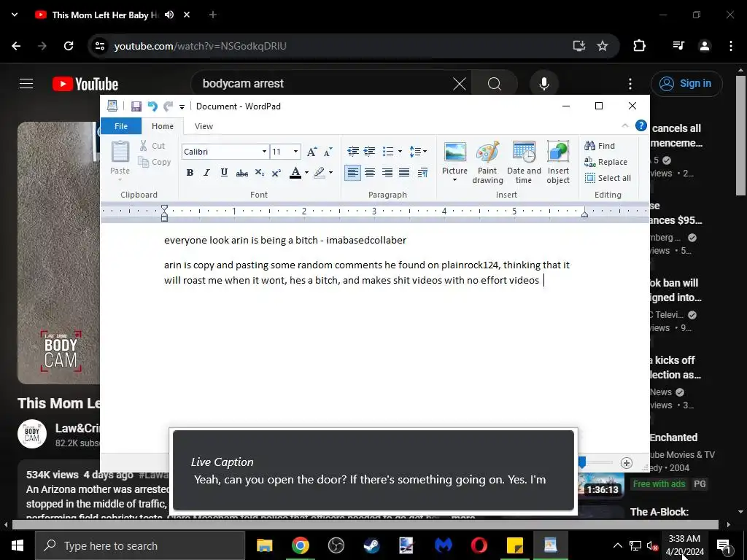Click the Decrease indent icon
The width and height of the screenshot is (747, 560).
click(353, 152)
